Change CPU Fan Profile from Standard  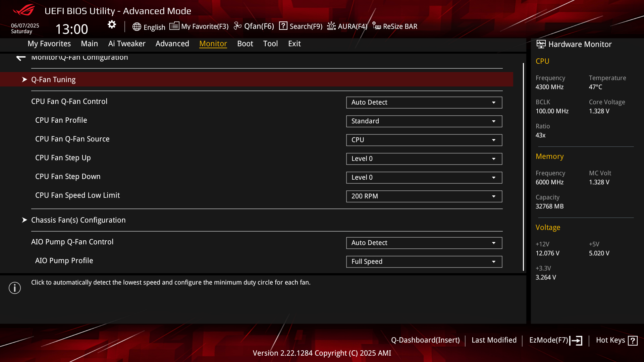coord(424,121)
